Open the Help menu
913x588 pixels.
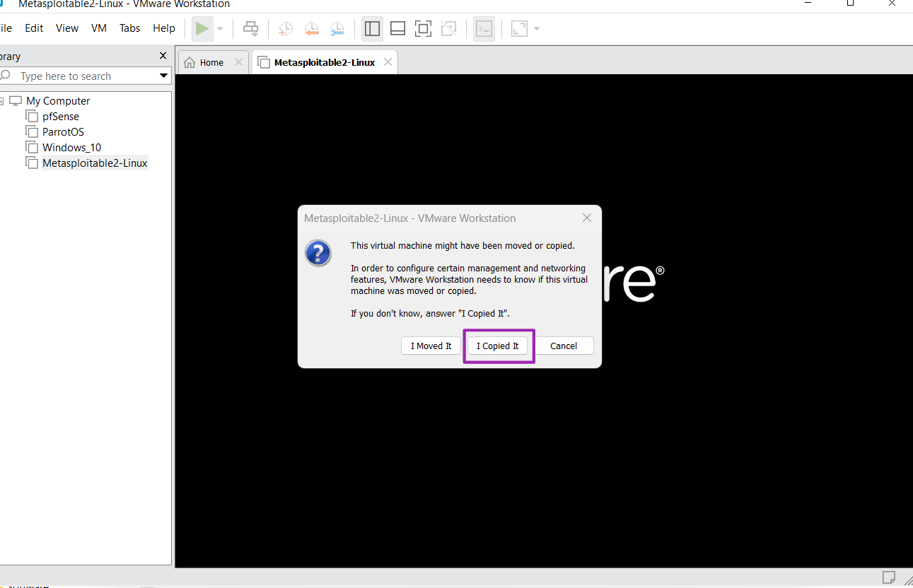click(164, 28)
